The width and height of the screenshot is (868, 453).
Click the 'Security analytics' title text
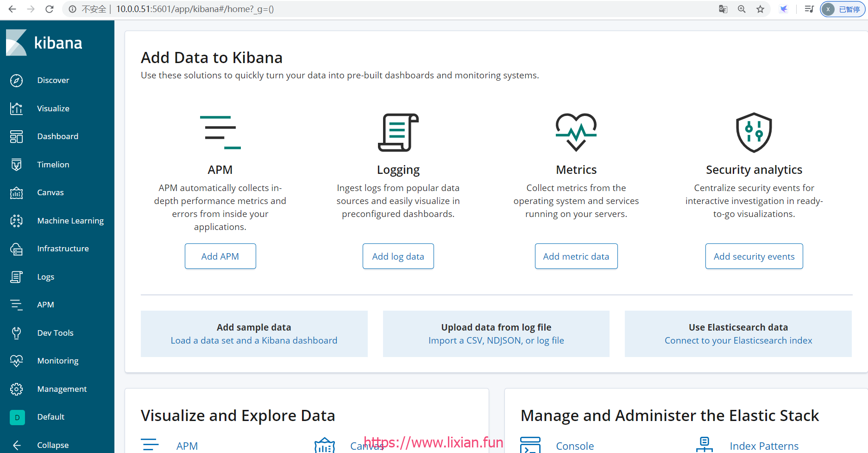tap(754, 170)
